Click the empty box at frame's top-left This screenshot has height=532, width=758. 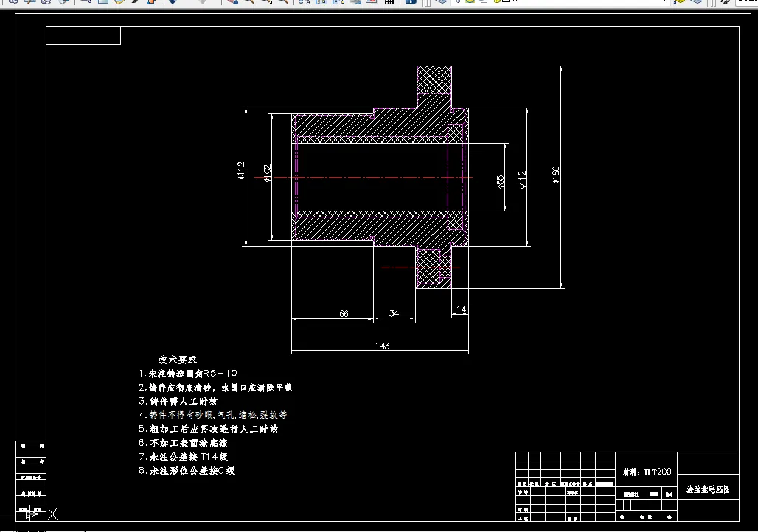coord(83,35)
